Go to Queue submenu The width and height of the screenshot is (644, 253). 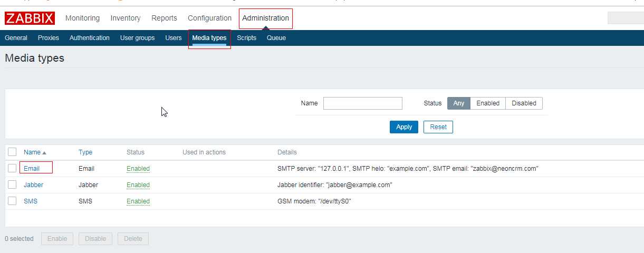276,38
